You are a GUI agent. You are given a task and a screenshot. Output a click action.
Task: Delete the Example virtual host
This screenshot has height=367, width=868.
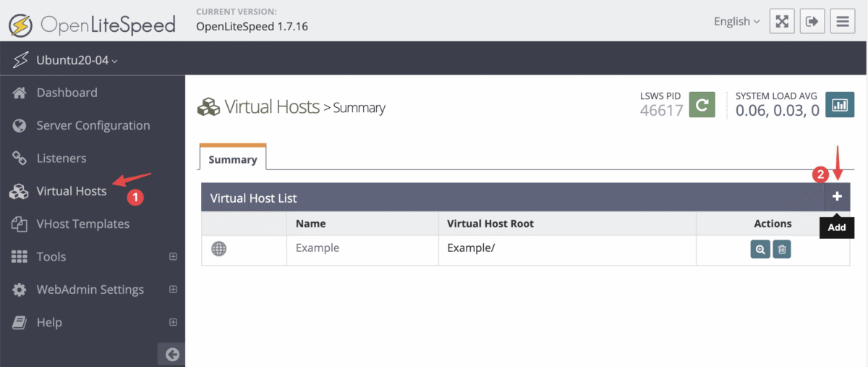point(781,249)
